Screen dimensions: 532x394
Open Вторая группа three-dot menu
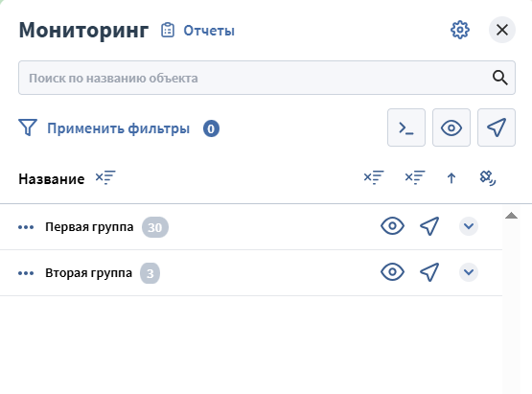(26, 273)
